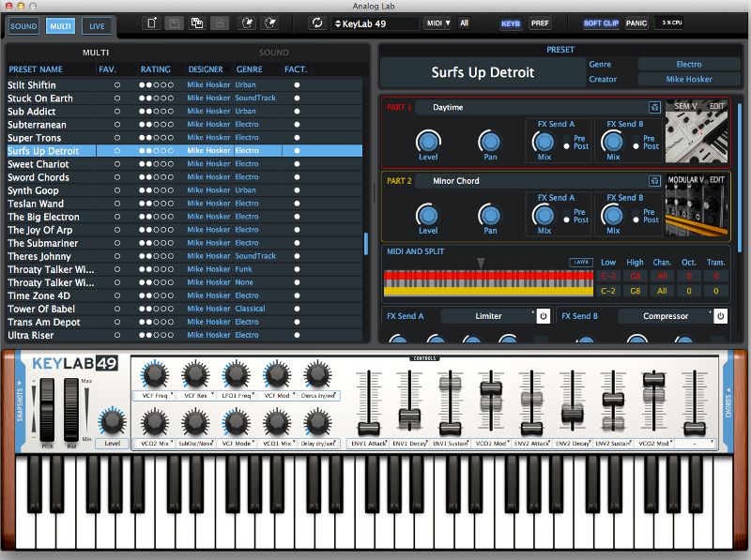Select the SOUND list tab header
The height and width of the screenshot is (560, 751).
tap(273, 53)
